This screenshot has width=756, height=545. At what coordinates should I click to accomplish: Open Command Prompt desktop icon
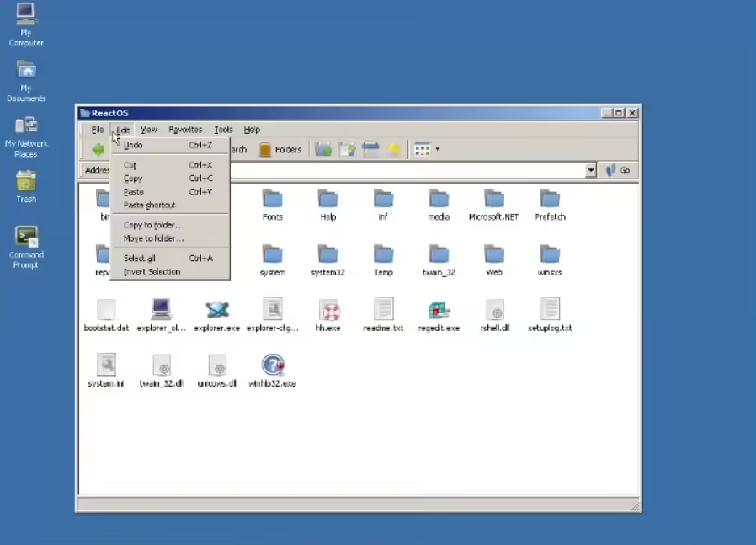(x=26, y=238)
